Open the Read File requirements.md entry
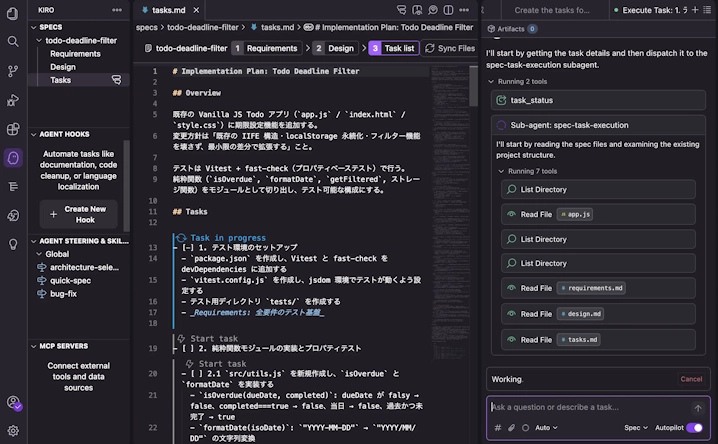This screenshot has height=444, width=718. [x=598, y=288]
